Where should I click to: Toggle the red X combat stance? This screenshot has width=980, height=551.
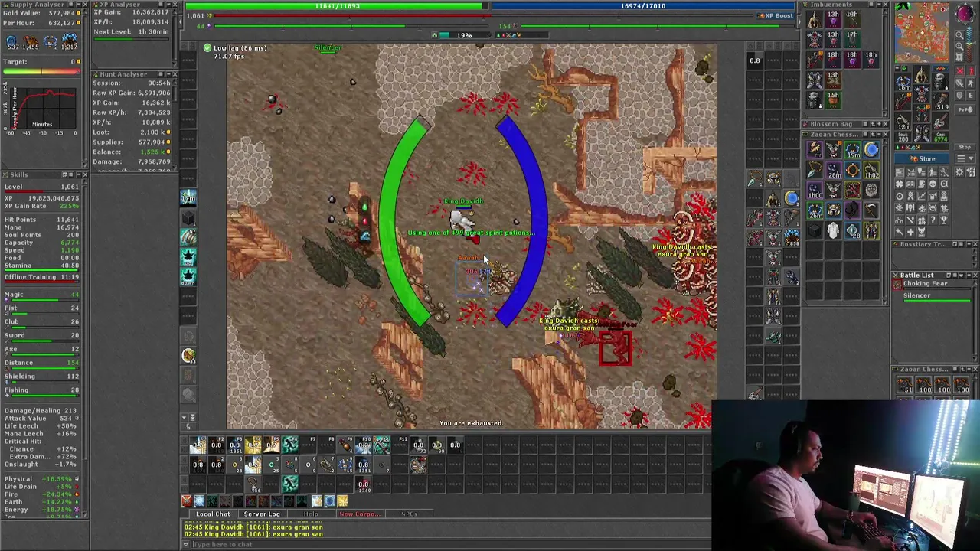point(961,71)
